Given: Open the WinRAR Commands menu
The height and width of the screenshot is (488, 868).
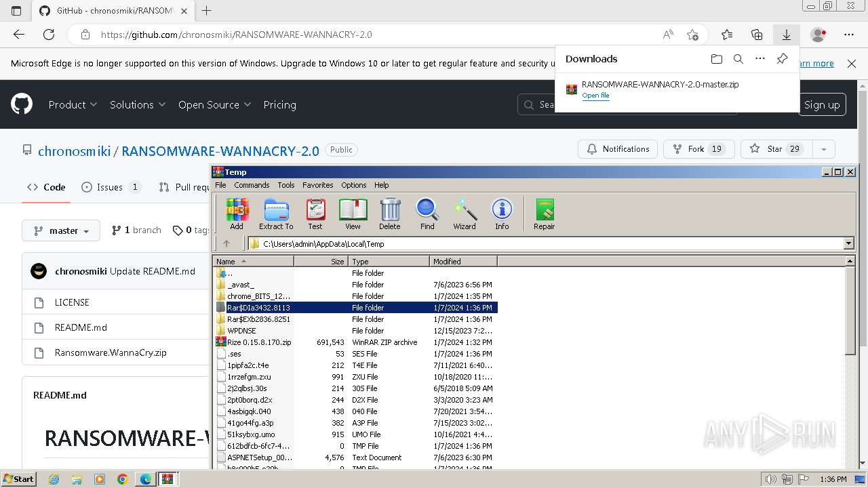Looking at the screenshot, I should pyautogui.click(x=252, y=185).
